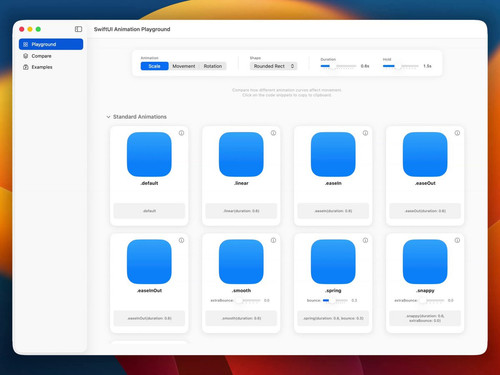
Task: Show info for the .linear card
Action: pos(273,133)
